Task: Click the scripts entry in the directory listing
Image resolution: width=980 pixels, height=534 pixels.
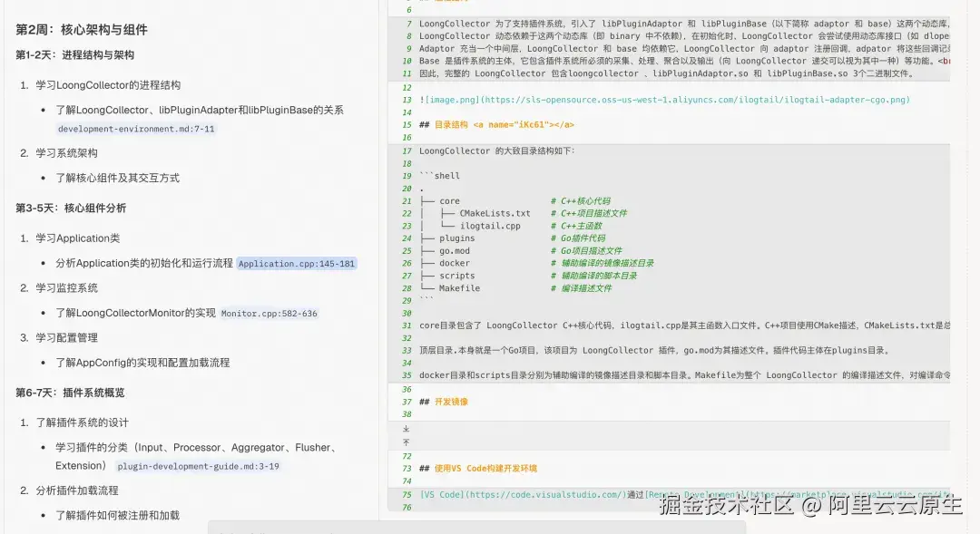Action: (456, 276)
